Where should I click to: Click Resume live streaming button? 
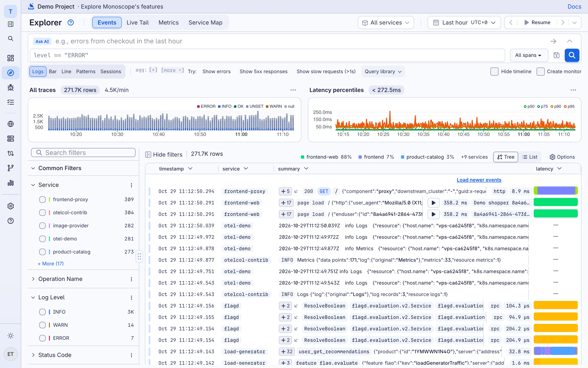(x=537, y=23)
